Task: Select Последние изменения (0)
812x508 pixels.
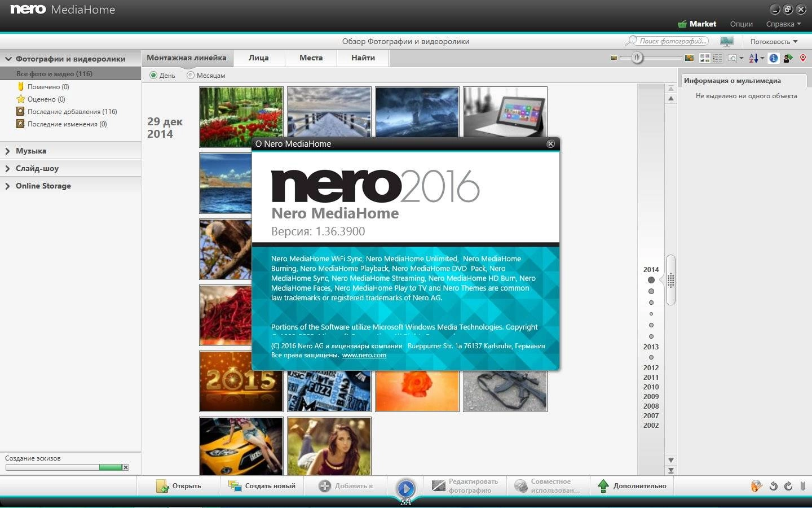Action: (67, 124)
